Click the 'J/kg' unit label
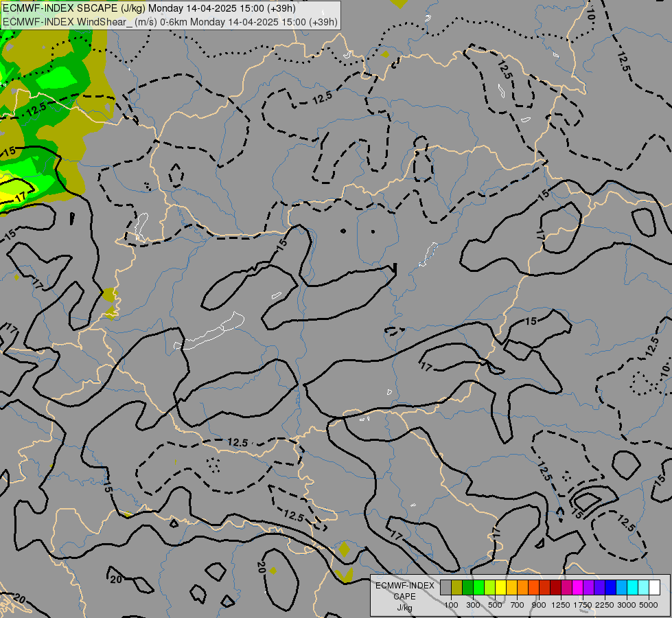 tap(404, 608)
